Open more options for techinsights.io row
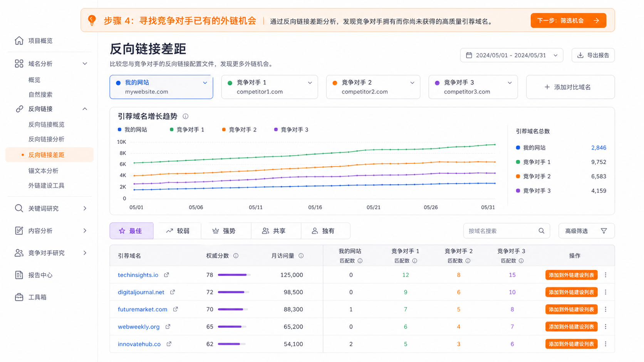 point(605,275)
